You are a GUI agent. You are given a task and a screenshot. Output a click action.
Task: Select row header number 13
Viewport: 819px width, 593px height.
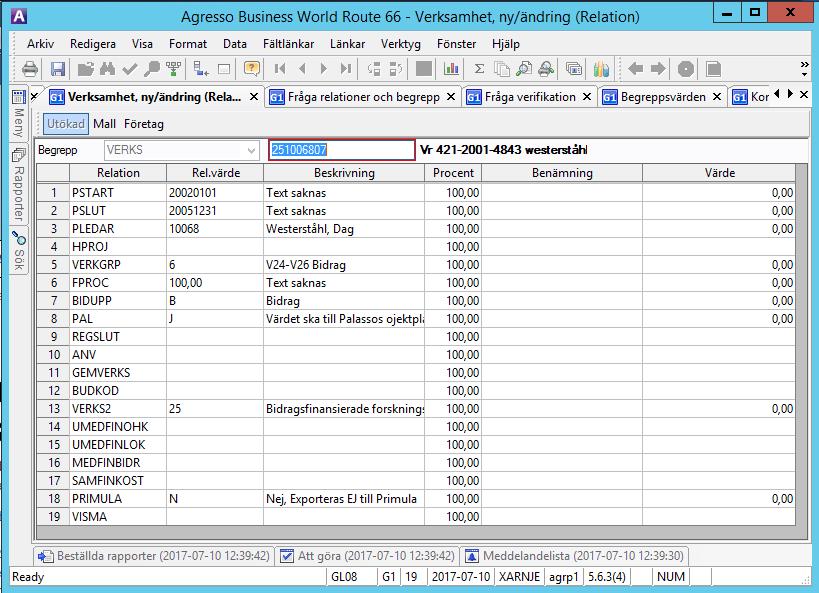tap(53, 409)
